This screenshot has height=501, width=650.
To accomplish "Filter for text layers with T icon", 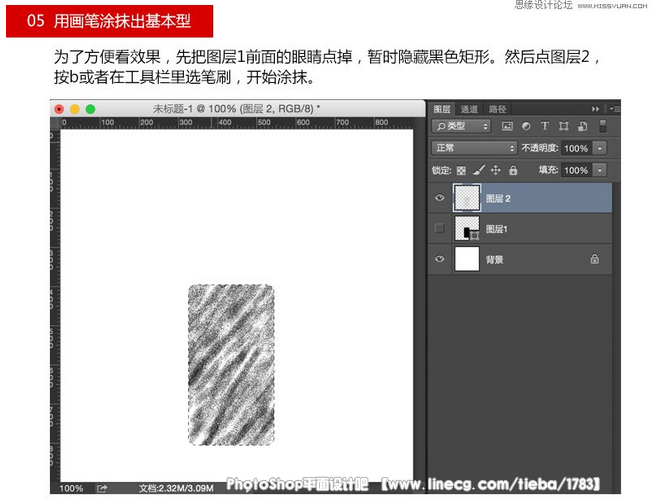I will (x=545, y=127).
